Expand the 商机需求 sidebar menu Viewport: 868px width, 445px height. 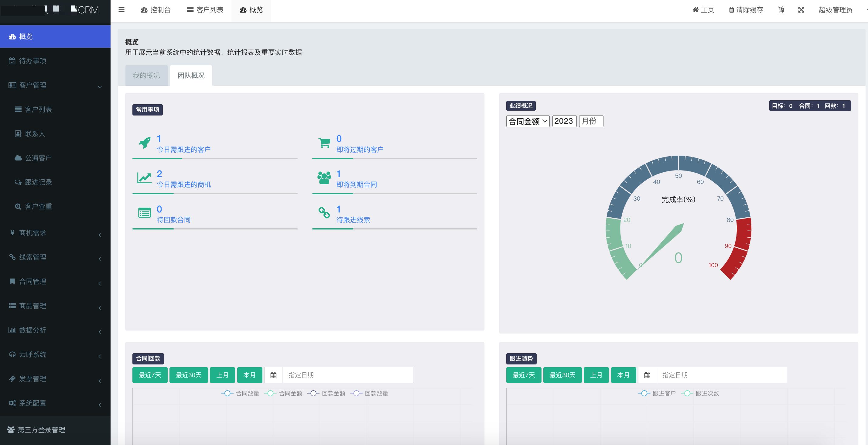coord(55,233)
